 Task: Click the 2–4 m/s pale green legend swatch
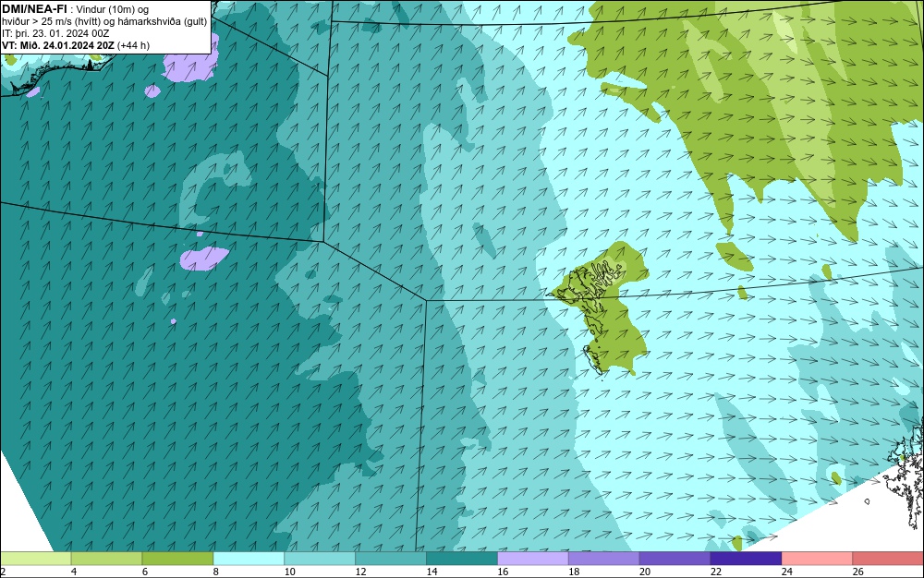point(35,558)
